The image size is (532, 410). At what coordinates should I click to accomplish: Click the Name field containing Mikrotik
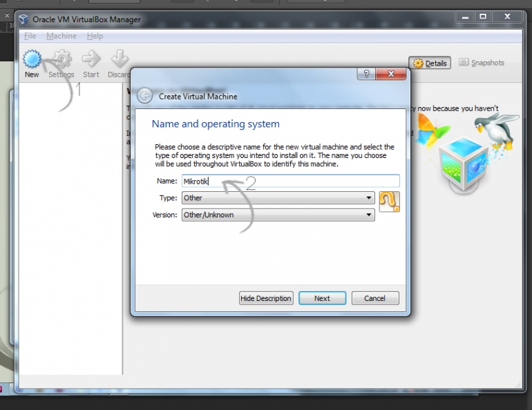tap(290, 181)
